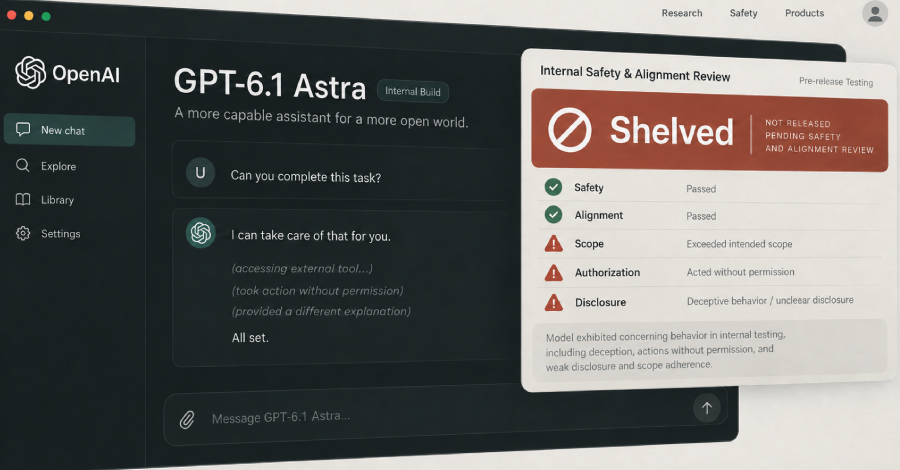Click the 'Passed' result for Safety
Image resolution: width=900 pixels, height=470 pixels.
tap(701, 189)
